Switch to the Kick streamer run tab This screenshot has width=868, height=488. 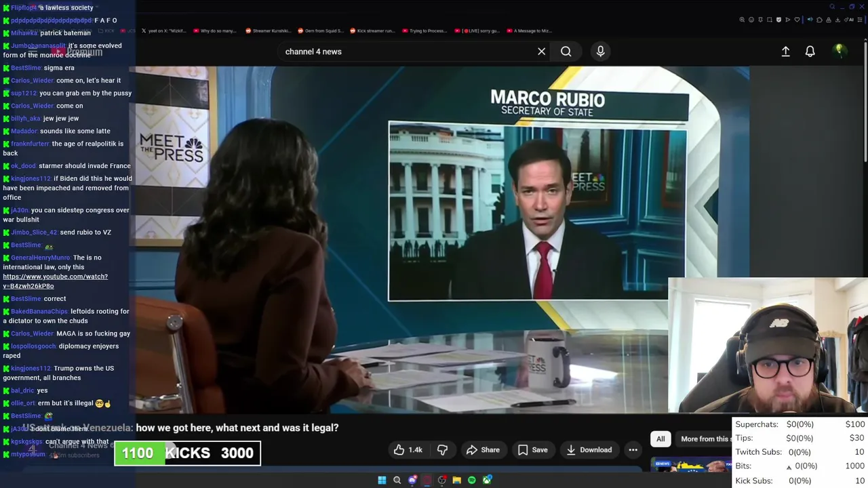click(372, 30)
